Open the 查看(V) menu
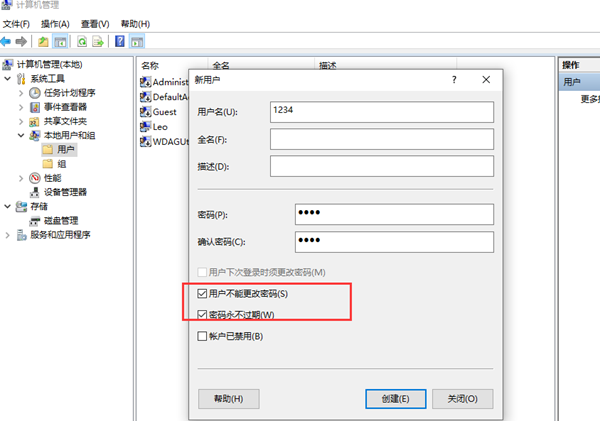The image size is (600, 421). (x=96, y=23)
